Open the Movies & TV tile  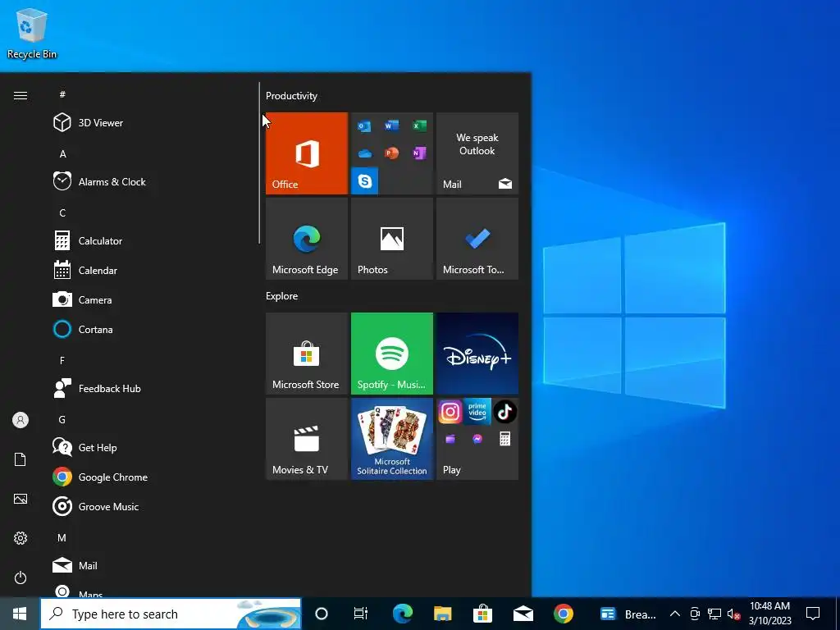coord(307,440)
